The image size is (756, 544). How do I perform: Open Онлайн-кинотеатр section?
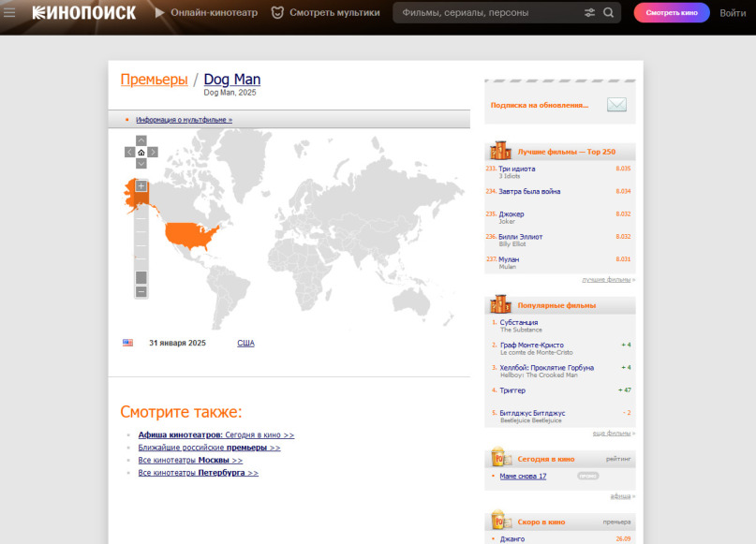(215, 12)
